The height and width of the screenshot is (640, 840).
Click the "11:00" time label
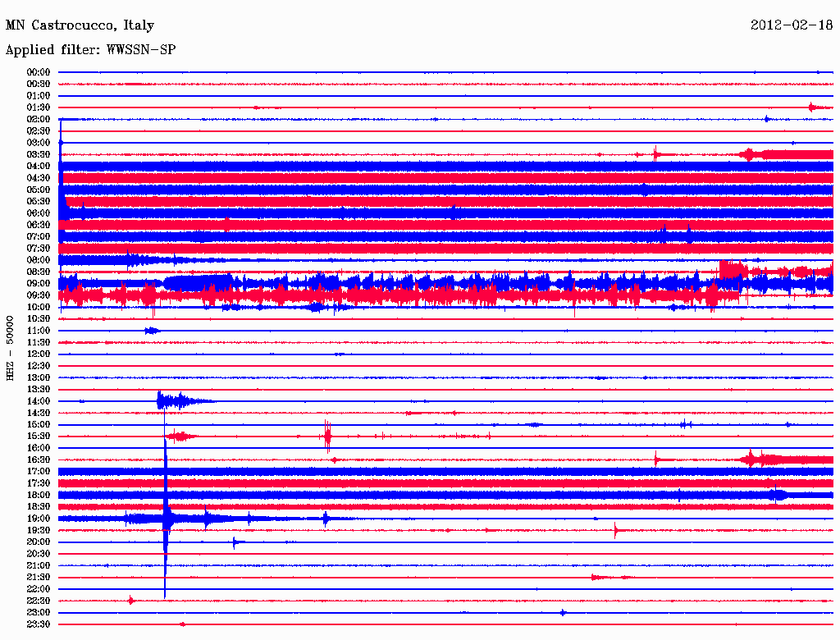(38, 331)
